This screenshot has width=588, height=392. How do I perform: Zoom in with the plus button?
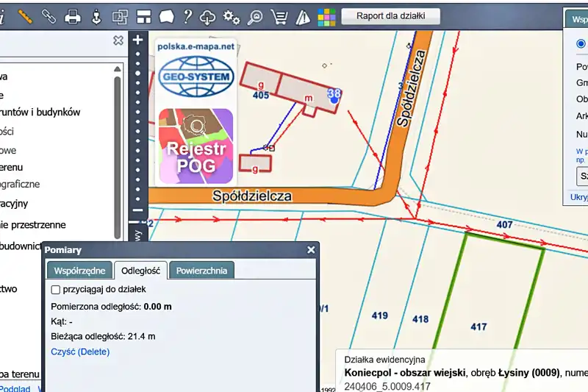(137, 40)
